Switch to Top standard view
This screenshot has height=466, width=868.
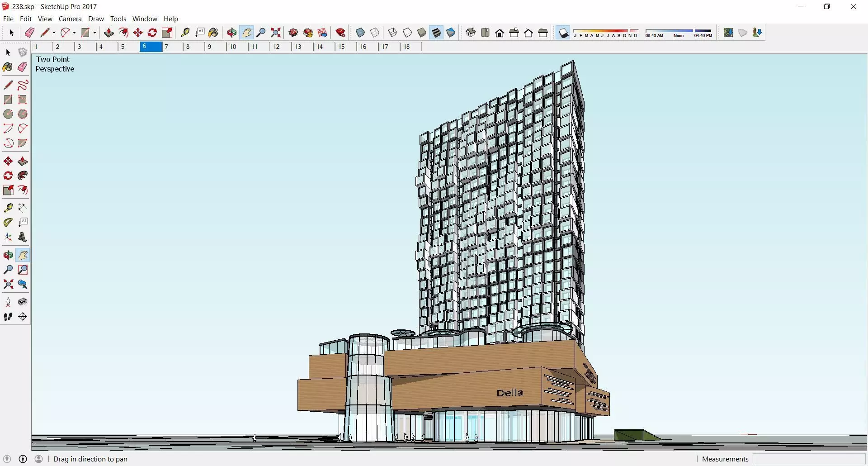tap(485, 33)
